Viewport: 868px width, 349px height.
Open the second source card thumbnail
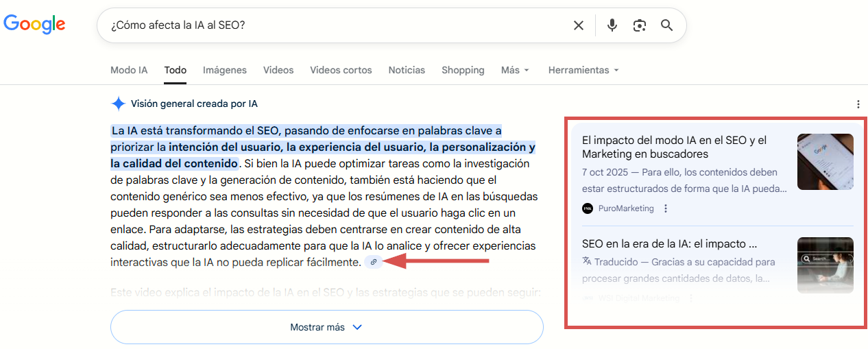pos(825,265)
